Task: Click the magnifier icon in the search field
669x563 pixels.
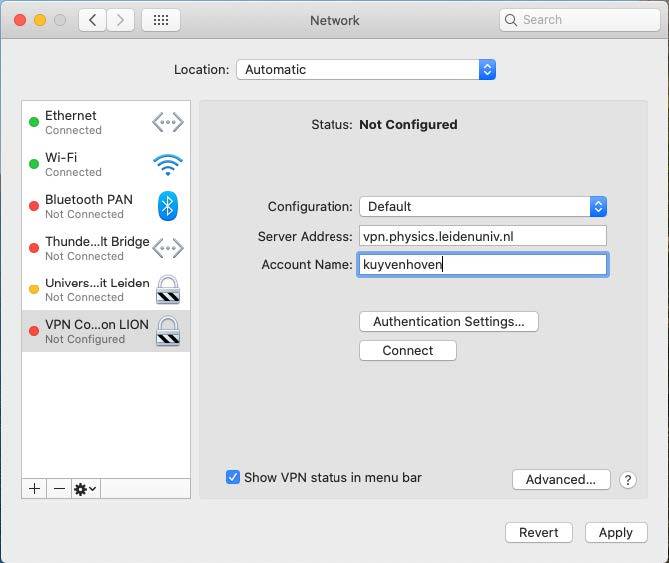Action: pyautogui.click(x=511, y=20)
